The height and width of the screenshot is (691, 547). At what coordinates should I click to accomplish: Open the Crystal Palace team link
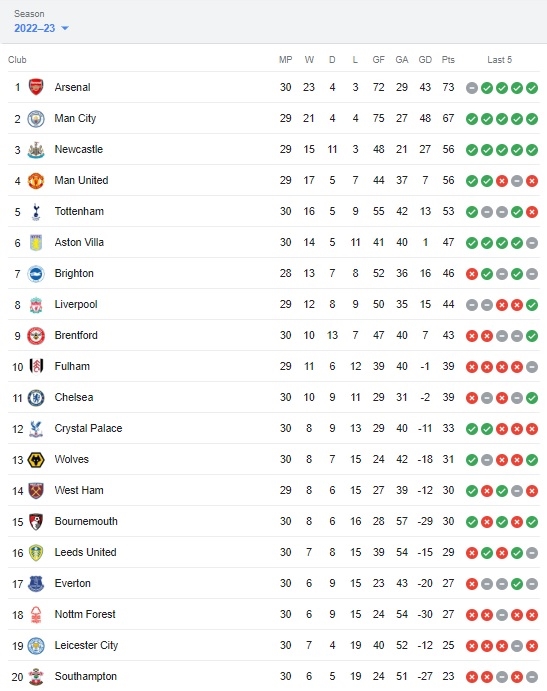pos(88,428)
